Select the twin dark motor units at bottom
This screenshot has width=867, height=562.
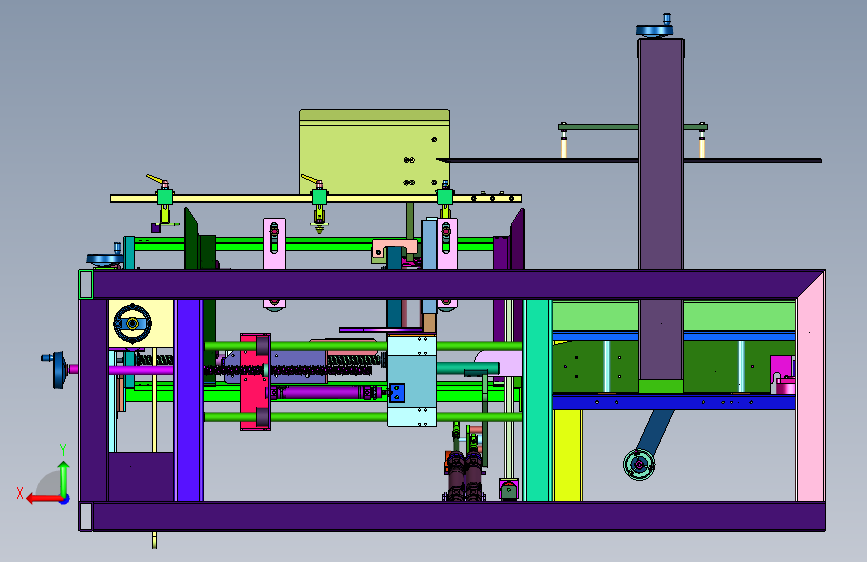click(x=464, y=477)
